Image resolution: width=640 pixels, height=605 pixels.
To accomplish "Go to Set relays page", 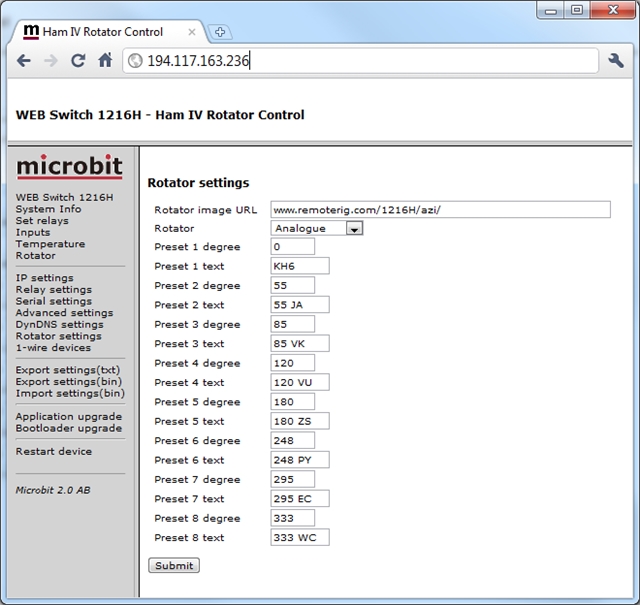I will tap(42, 221).
